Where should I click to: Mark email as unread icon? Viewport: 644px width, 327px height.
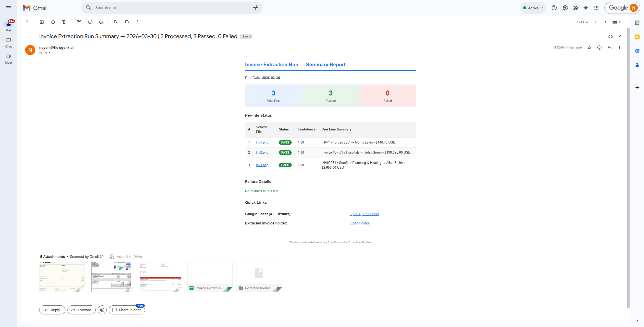[x=79, y=22]
